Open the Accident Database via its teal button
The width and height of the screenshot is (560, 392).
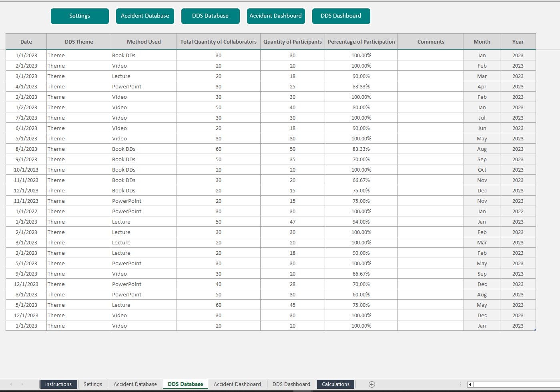[x=145, y=16]
